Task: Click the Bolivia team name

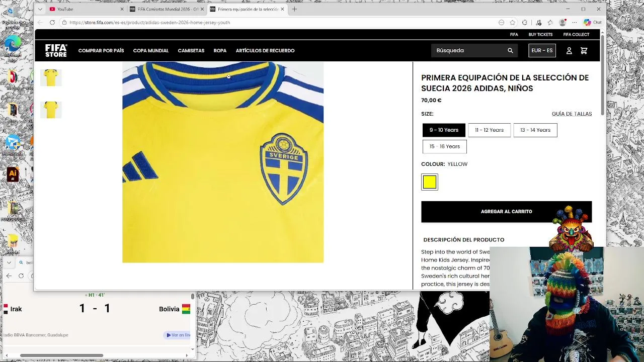Action: point(169,309)
